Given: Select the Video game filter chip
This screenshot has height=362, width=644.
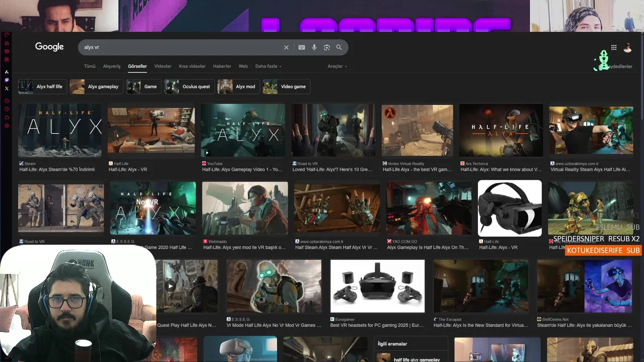Looking at the screenshot, I should pyautogui.click(x=286, y=86).
